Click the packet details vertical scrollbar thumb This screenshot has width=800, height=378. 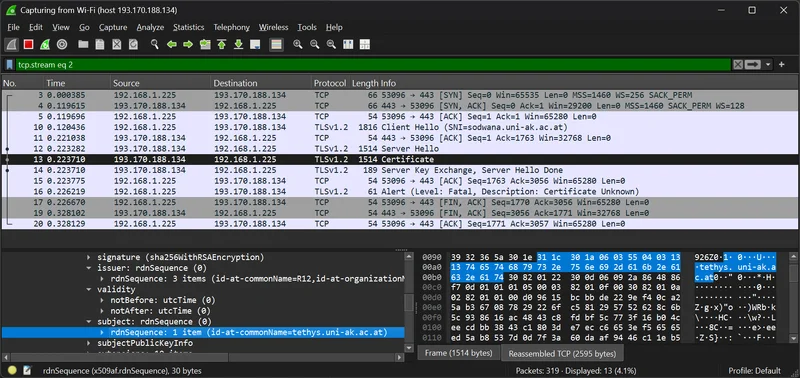coord(409,302)
